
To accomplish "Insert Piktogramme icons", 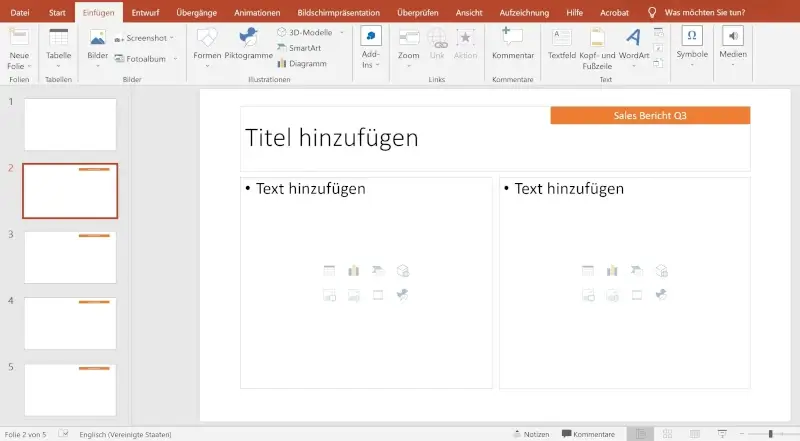I will [x=248, y=44].
